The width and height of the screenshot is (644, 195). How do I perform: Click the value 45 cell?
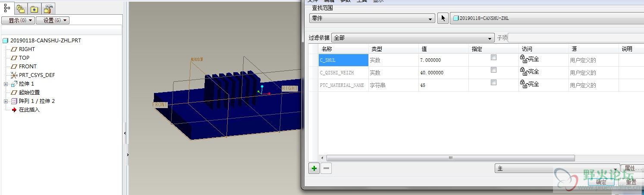[443, 85]
